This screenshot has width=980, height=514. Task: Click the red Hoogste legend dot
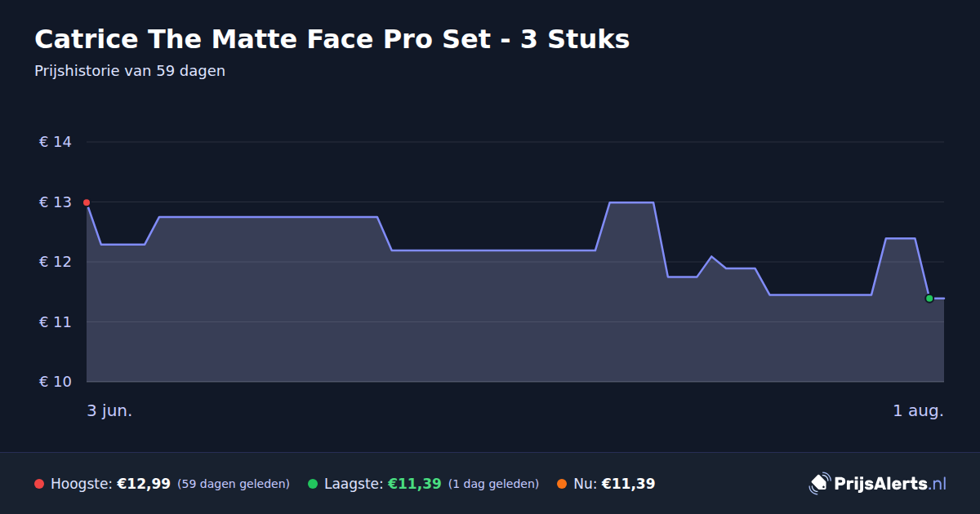(39, 484)
